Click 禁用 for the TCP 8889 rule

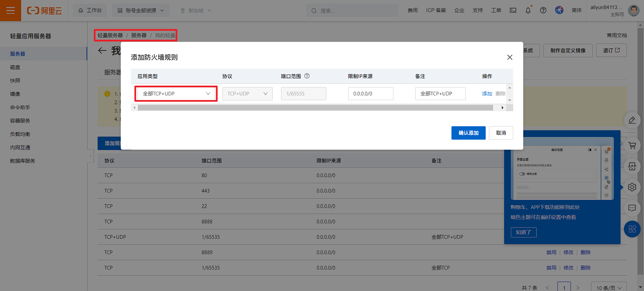551,252
